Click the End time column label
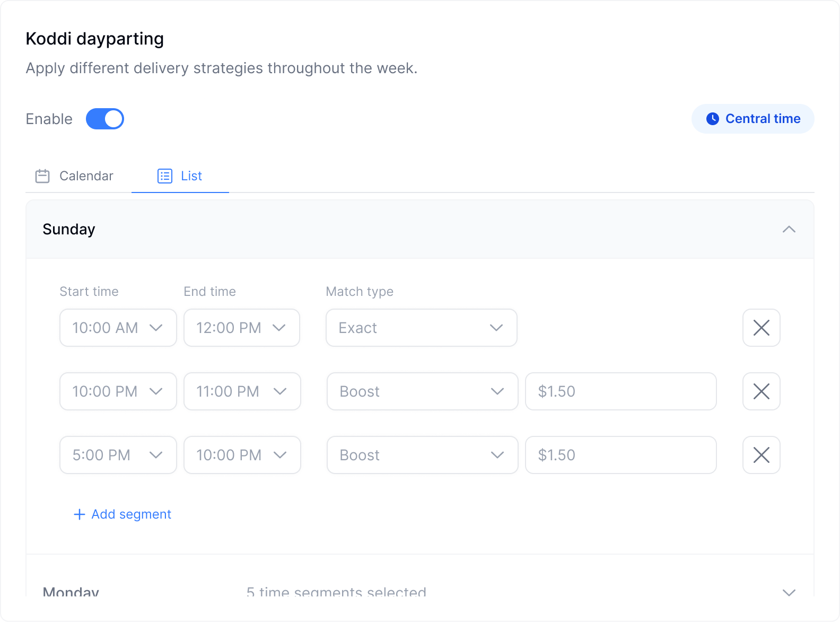840x622 pixels. pos(210,292)
